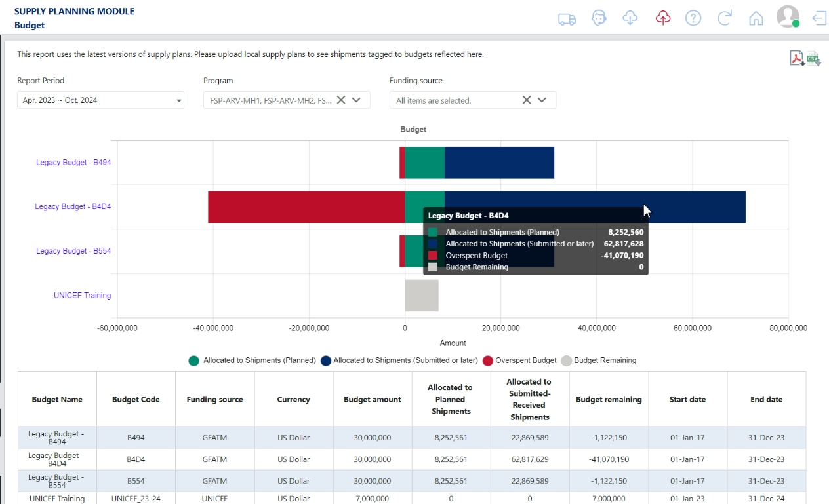This screenshot has width=829, height=504.
Task: Go to home via house icon
Action: 756,18
